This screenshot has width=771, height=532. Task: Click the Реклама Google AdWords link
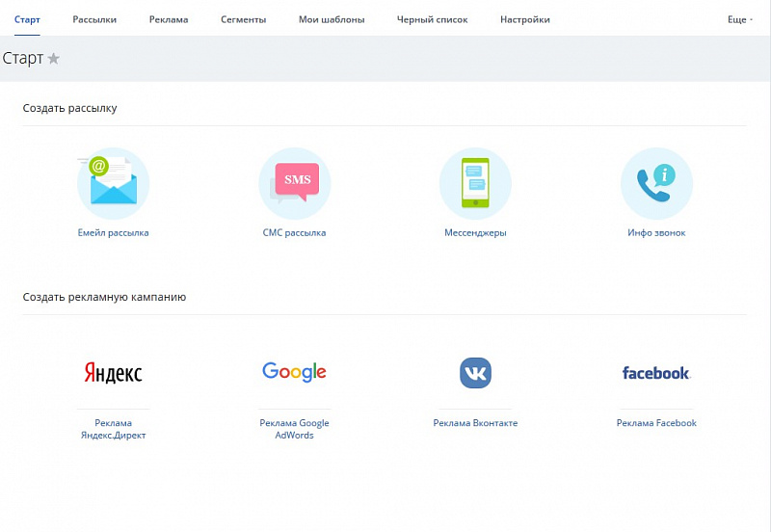click(x=295, y=429)
